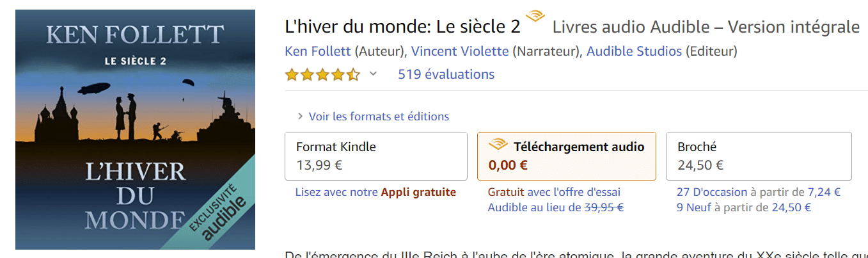Image resolution: width=868 pixels, height=258 pixels.
Task: Expand Voir les formats et éditions
Action: coord(379,117)
